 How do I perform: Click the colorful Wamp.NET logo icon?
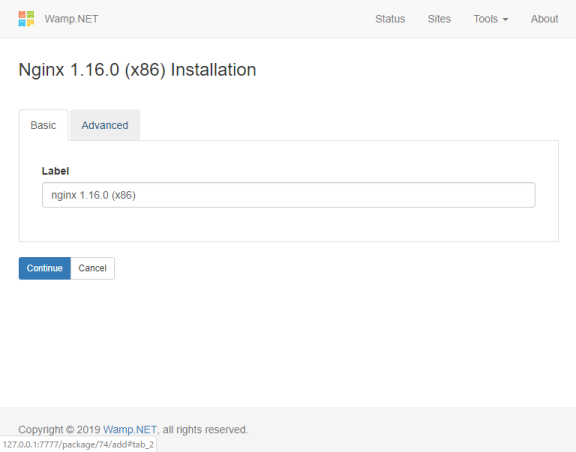[x=26, y=19]
